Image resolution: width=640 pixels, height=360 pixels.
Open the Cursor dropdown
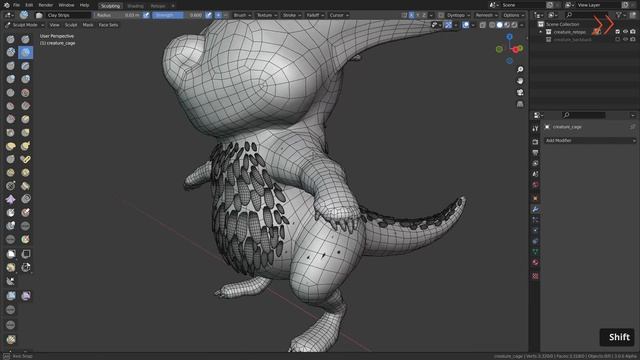point(339,15)
